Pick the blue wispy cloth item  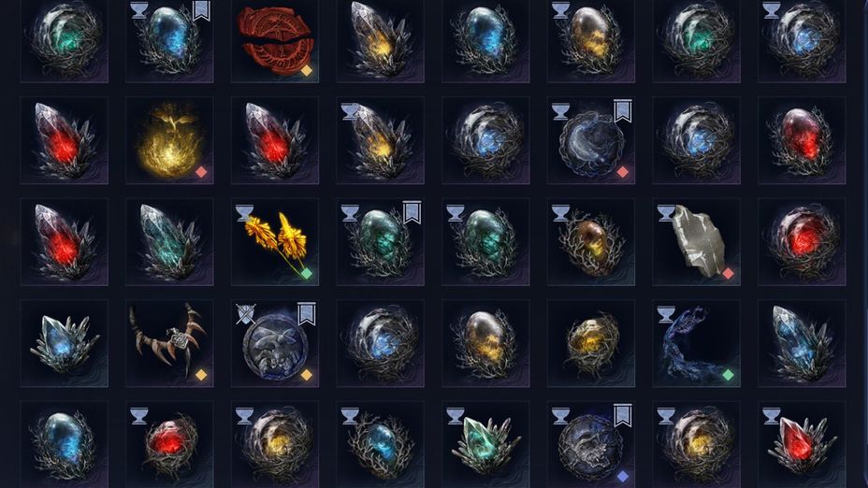(697, 343)
